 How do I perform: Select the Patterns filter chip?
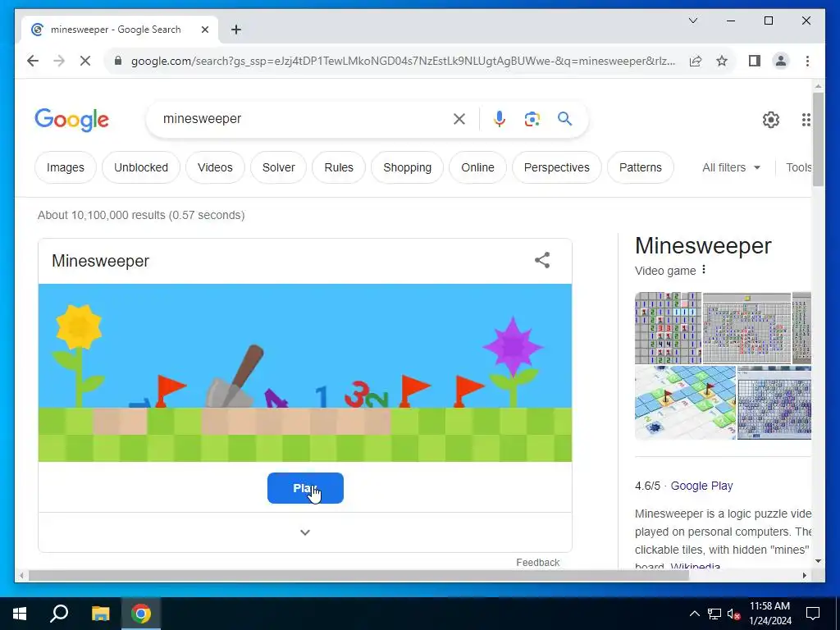coord(640,167)
